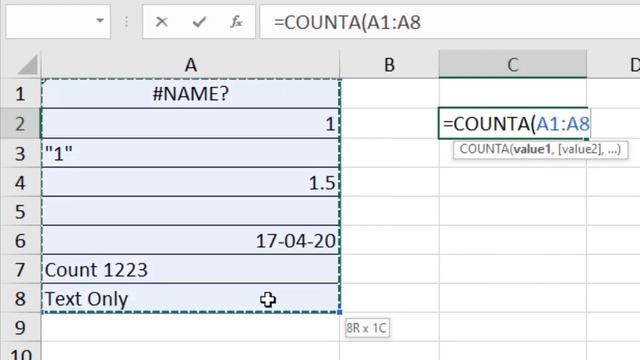Click the Select All corner triangle
The width and height of the screenshot is (640, 360).
click(x=28, y=65)
